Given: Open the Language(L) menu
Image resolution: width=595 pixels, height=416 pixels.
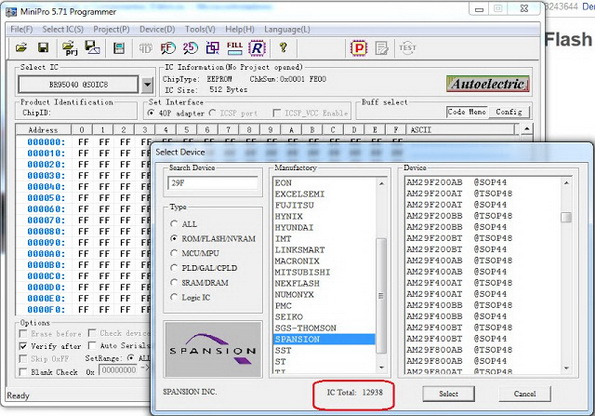Looking at the screenshot, I should point(287,29).
